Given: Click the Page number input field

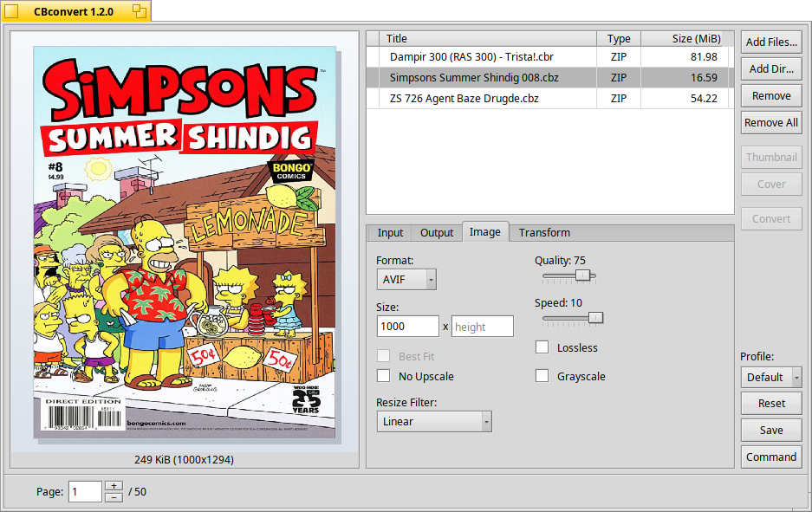Looking at the screenshot, I should pos(85,491).
